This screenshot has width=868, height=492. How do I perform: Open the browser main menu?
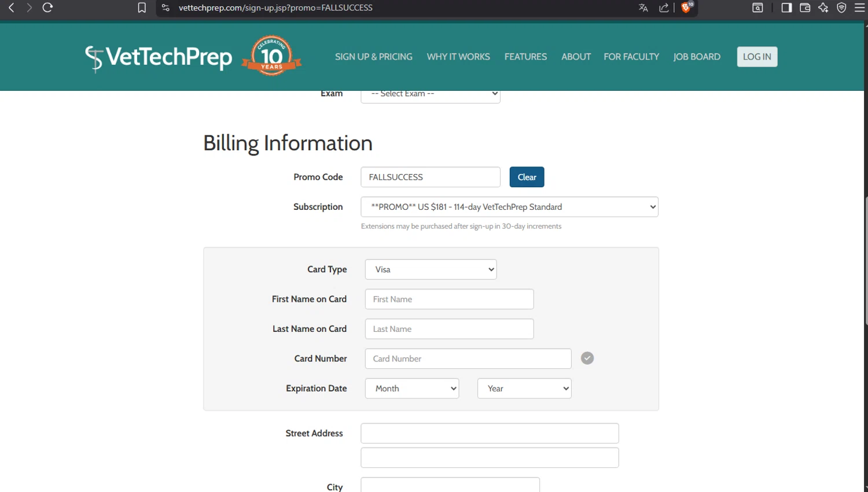859,8
